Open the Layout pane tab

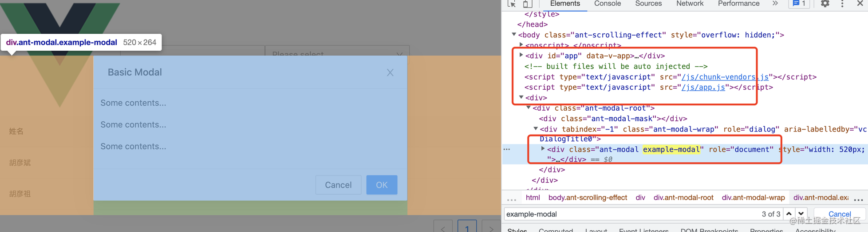(596, 229)
